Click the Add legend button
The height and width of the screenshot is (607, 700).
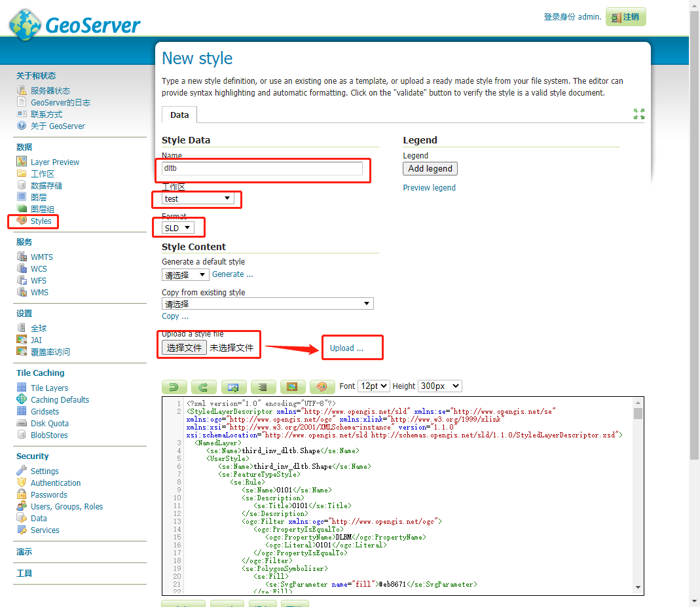(x=430, y=168)
